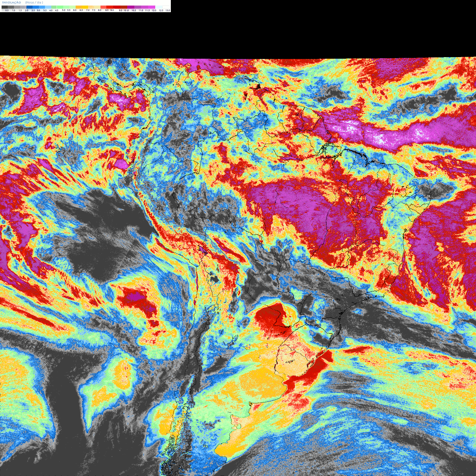Click the '9.5' legend value

[x=121, y=10]
